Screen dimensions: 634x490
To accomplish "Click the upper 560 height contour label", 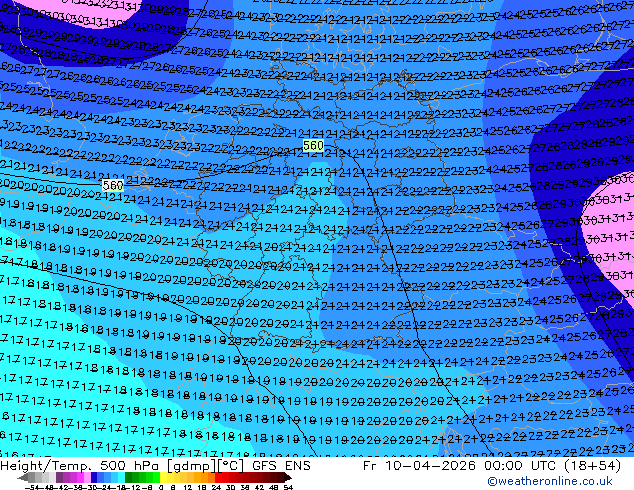I will tap(313, 146).
